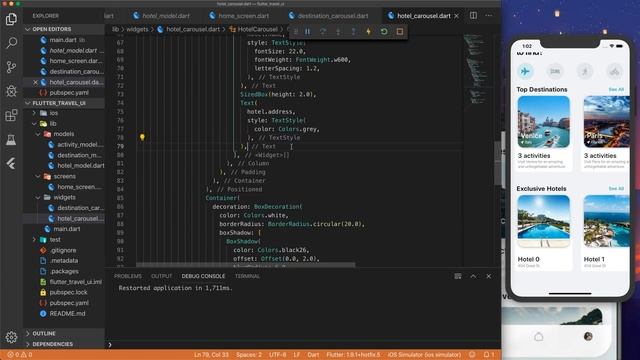
Task: Click UTF-8 encoding in status bar
Action: (278, 355)
